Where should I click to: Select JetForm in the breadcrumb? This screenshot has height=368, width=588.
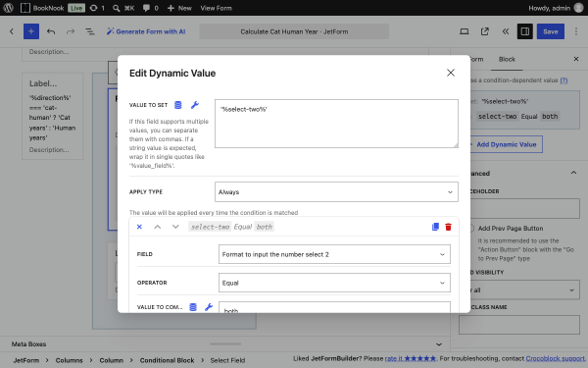click(26, 360)
